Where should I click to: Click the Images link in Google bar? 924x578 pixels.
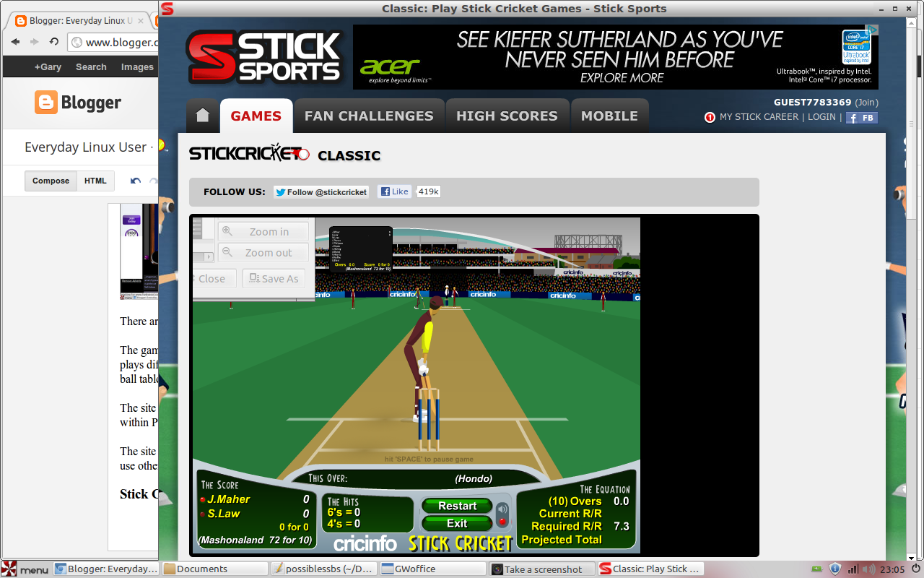(x=137, y=67)
